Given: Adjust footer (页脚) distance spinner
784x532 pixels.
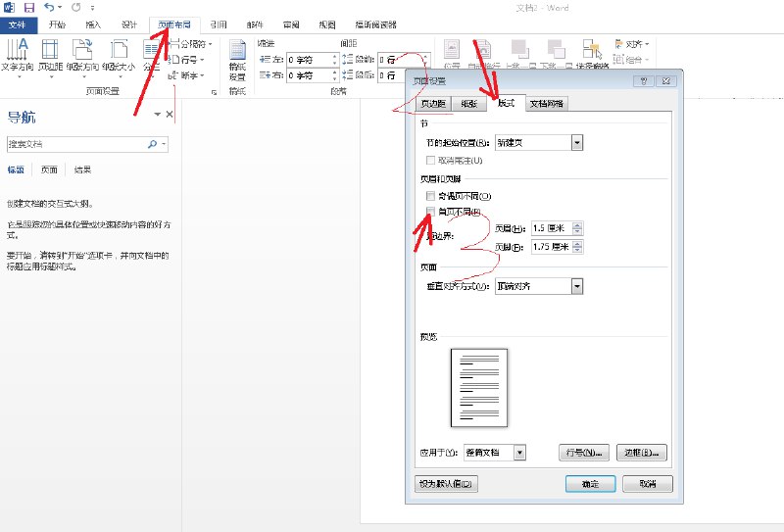Looking at the screenshot, I should (x=577, y=247).
